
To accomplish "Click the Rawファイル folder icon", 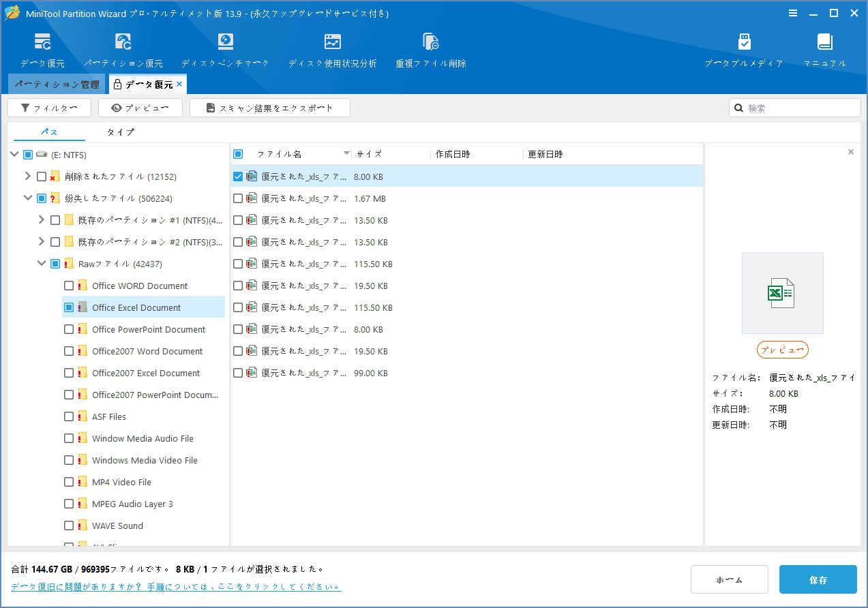I will pos(69,264).
